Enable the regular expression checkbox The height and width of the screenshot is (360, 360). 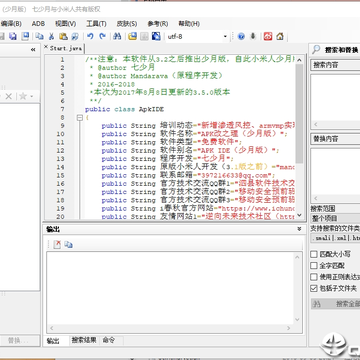click(314, 277)
